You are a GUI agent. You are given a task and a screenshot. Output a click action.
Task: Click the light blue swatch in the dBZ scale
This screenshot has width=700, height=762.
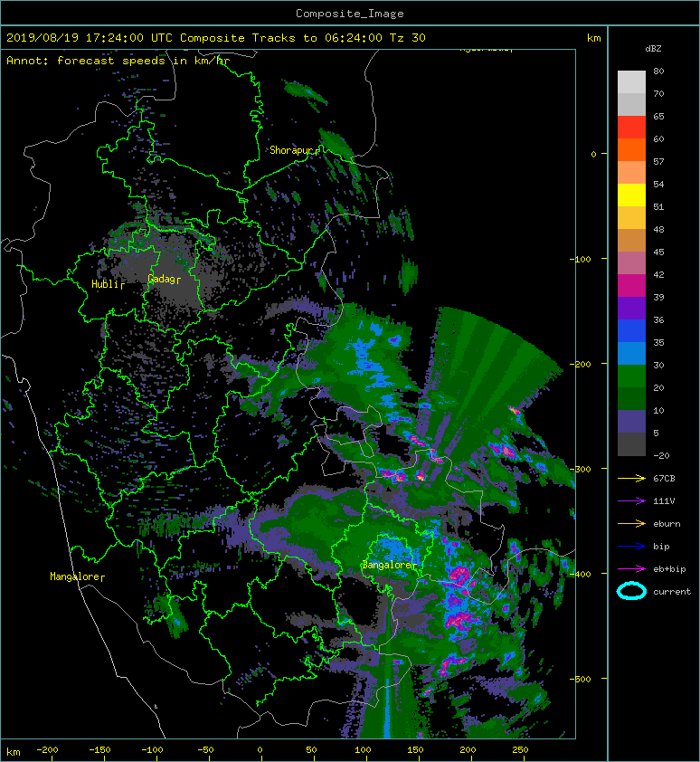(631, 353)
